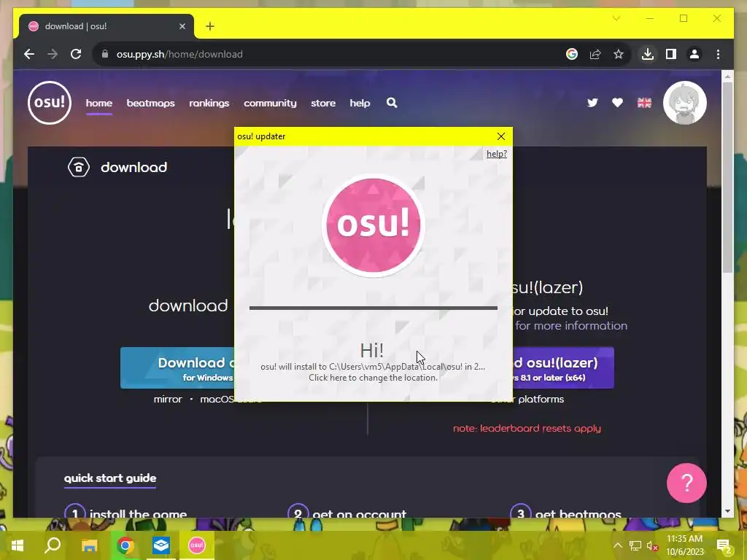Screen dimensions: 747x560
Task: Click scrollbar down arrow
Action: click(727, 511)
